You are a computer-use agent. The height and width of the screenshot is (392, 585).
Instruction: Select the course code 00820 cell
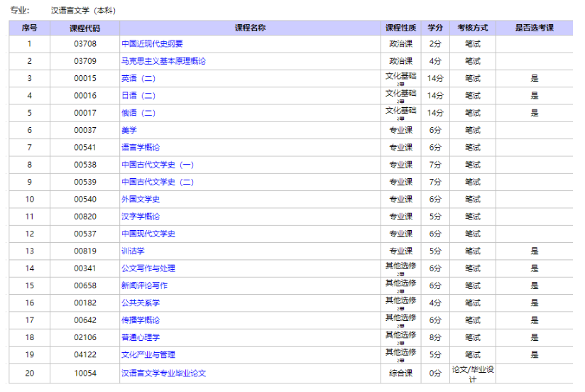pyautogui.click(x=85, y=217)
